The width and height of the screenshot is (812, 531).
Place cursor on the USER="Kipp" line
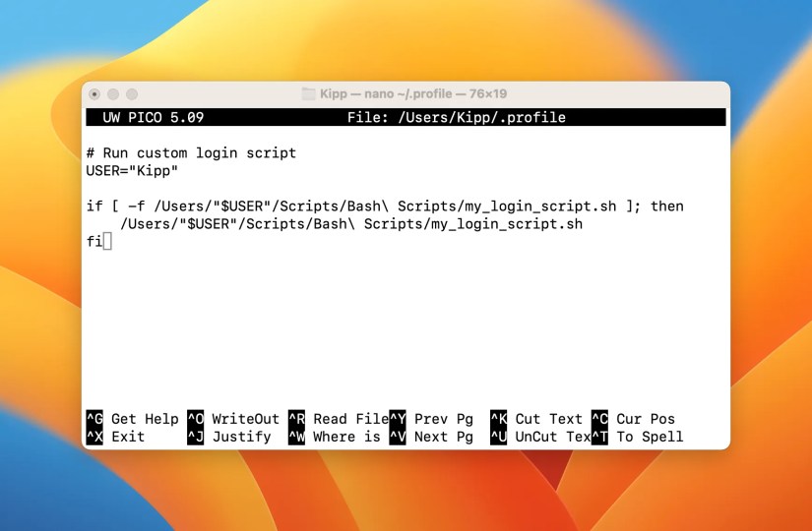point(132,171)
